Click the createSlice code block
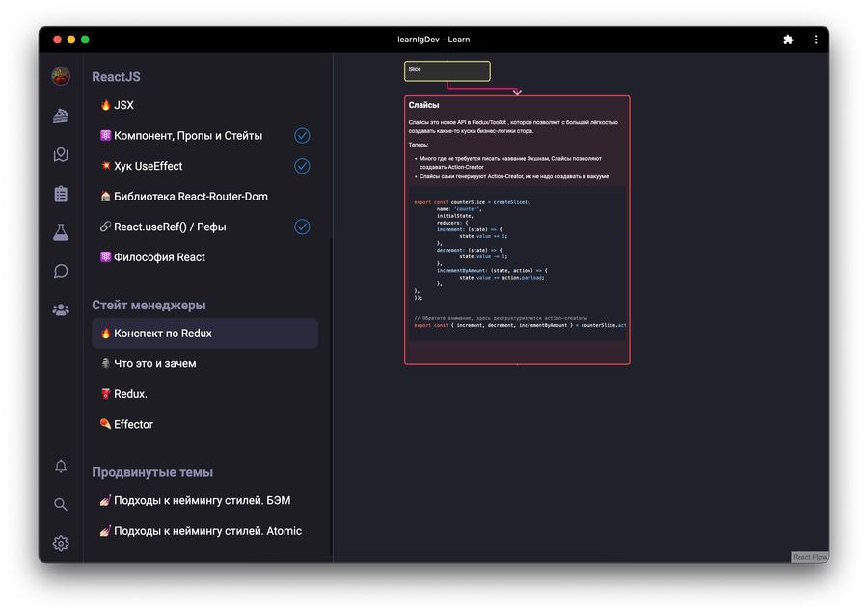The image size is (868, 614). pyautogui.click(x=518, y=263)
